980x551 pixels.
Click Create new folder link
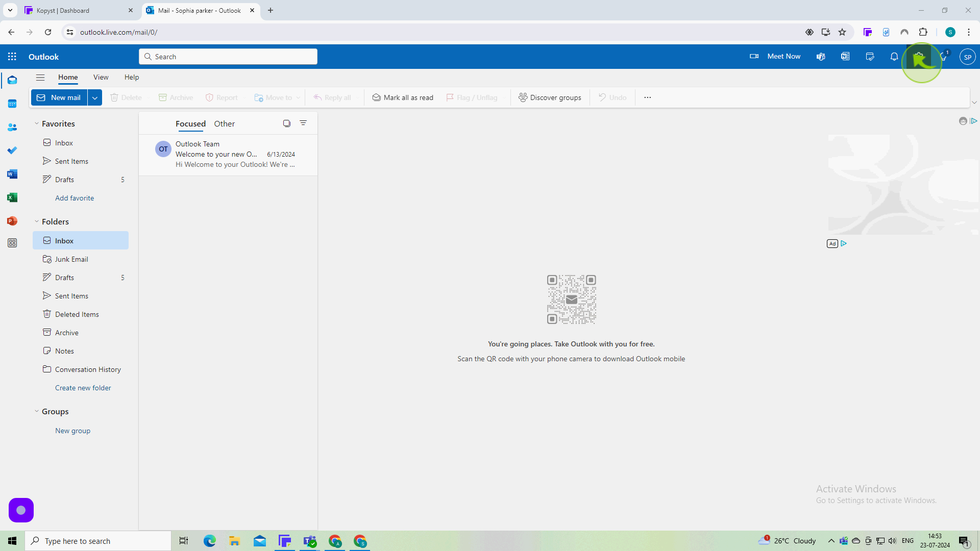[x=83, y=388]
